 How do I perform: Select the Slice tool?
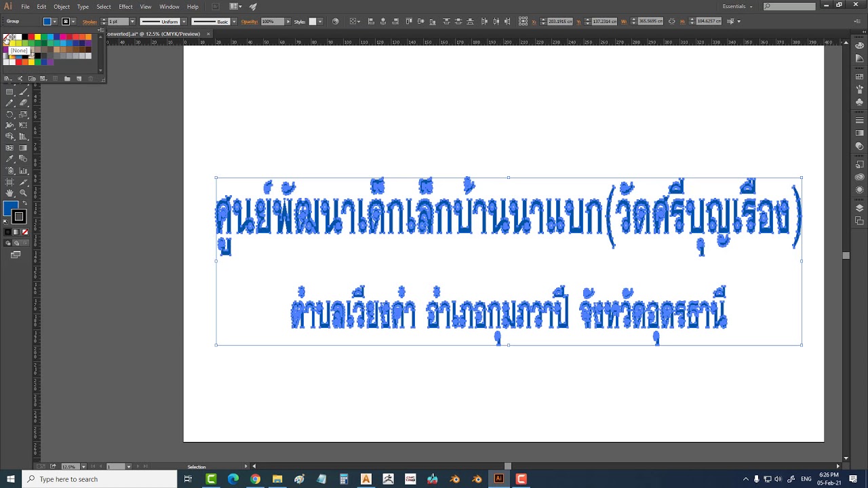tap(23, 182)
